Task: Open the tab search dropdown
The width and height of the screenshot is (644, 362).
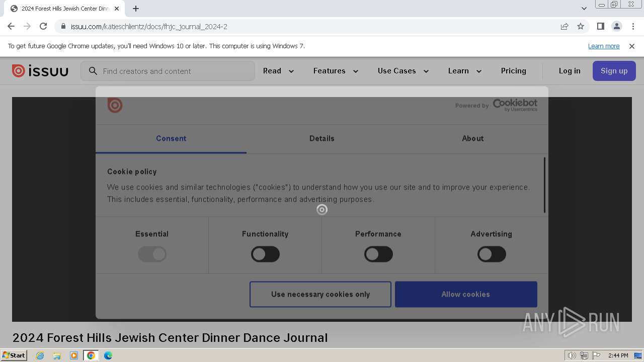Action: (x=584, y=9)
